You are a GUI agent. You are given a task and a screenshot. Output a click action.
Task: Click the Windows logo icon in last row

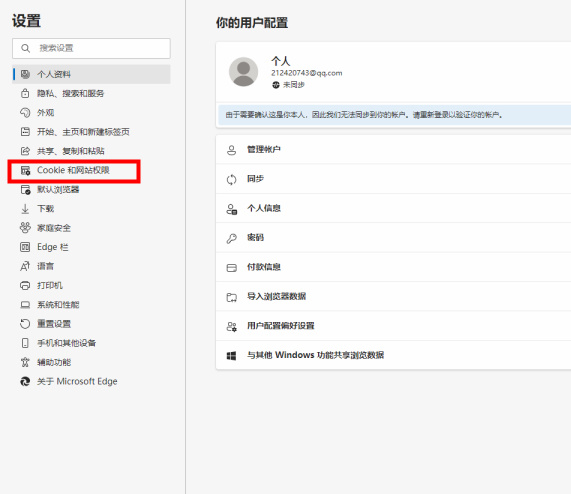click(232, 356)
